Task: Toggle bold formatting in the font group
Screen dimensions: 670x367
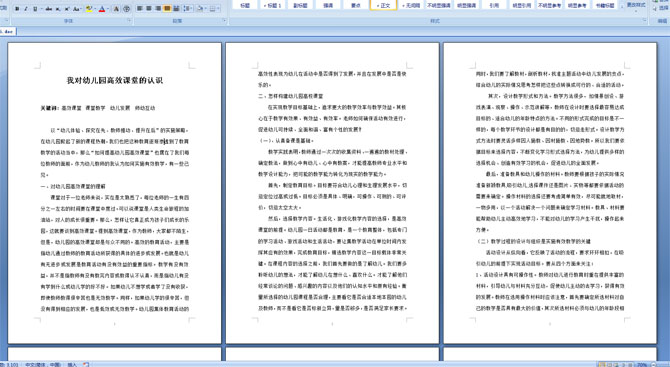Action: [17, 9]
